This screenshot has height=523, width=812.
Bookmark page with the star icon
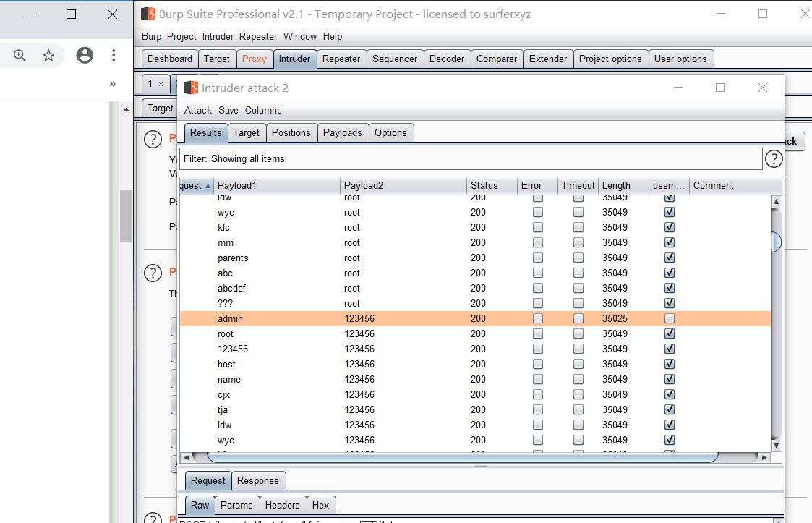48,55
